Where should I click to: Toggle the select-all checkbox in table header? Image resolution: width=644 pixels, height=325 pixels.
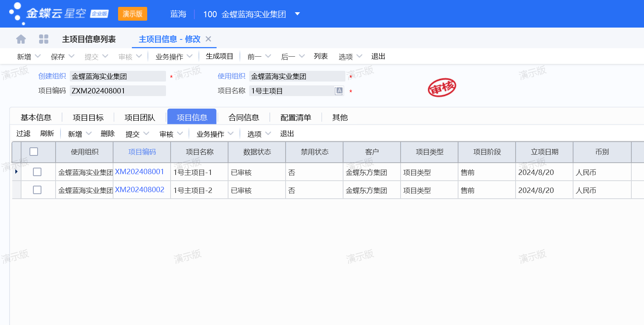coord(34,152)
